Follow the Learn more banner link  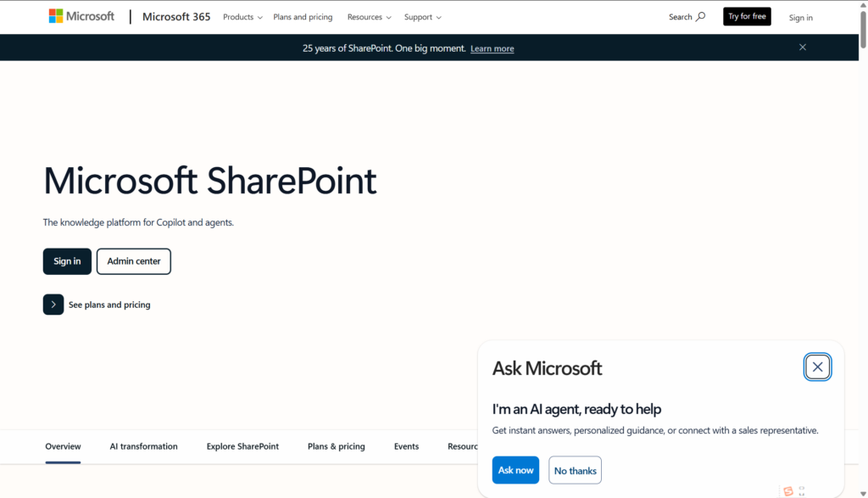pos(492,48)
